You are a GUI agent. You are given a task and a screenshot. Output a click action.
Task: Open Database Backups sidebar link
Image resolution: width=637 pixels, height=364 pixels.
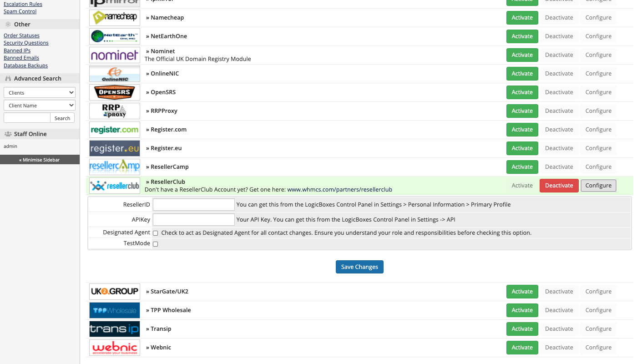(x=25, y=66)
